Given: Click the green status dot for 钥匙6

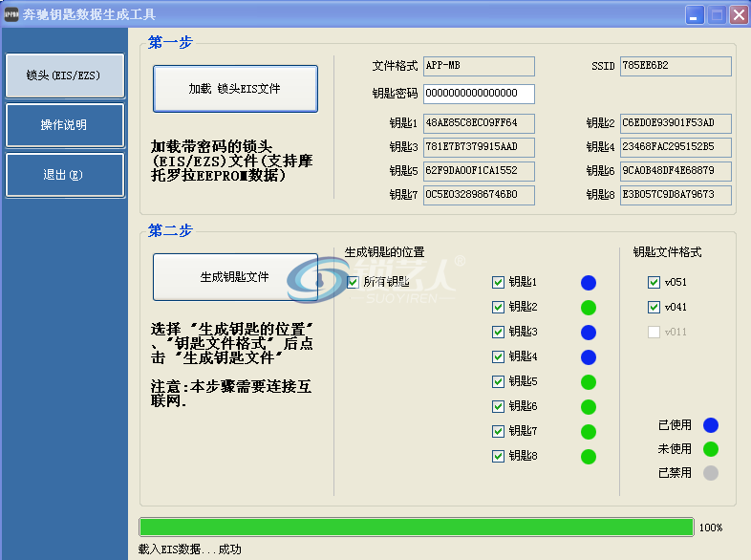Looking at the screenshot, I should 589,407.
